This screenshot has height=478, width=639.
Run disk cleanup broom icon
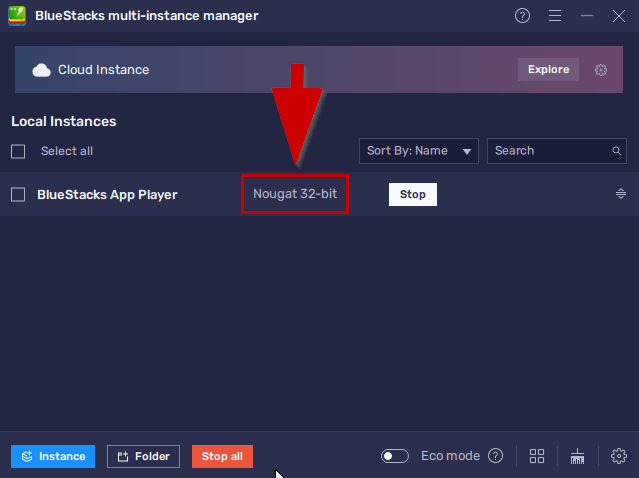point(577,456)
